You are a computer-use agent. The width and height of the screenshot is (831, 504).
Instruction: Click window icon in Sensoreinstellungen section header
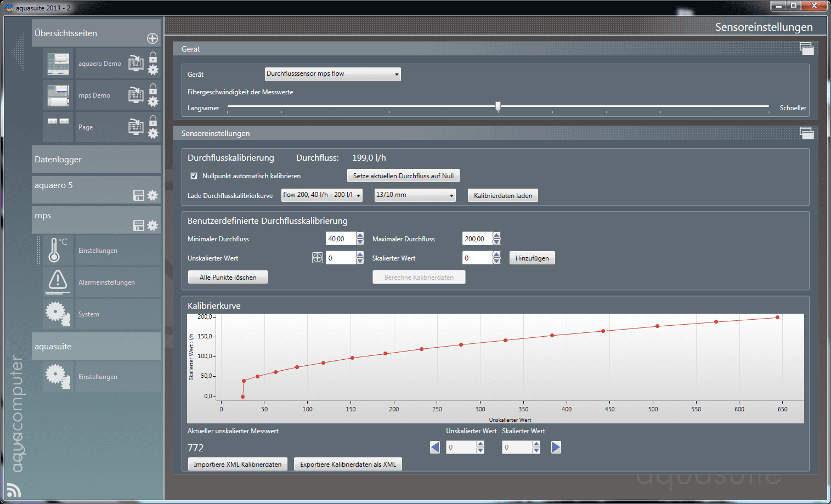[x=806, y=133]
